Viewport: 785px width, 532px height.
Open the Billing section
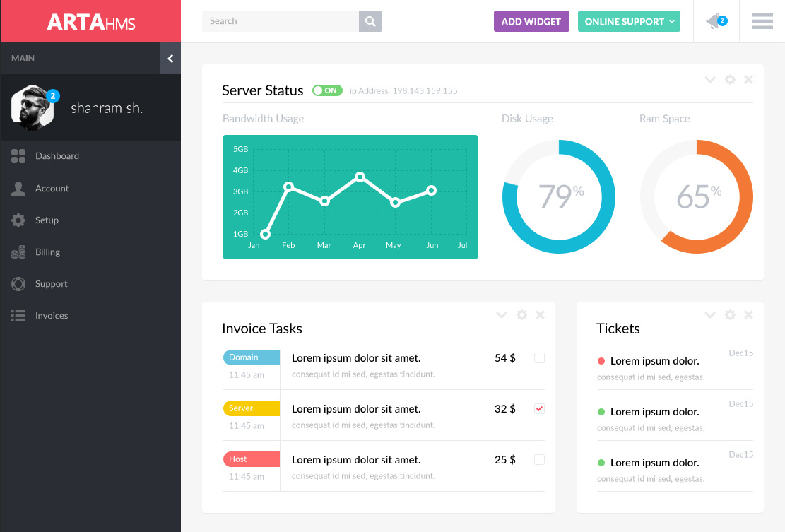pos(49,252)
